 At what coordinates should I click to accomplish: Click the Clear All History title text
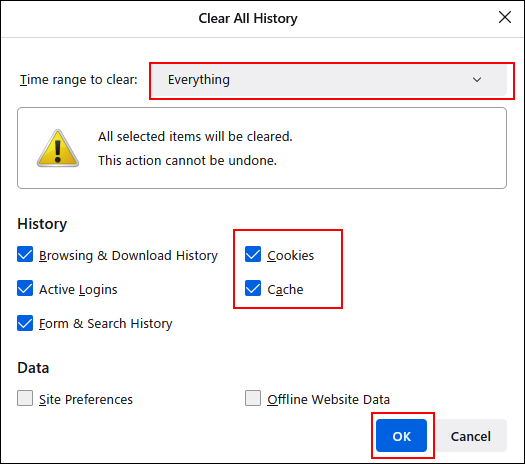point(248,18)
